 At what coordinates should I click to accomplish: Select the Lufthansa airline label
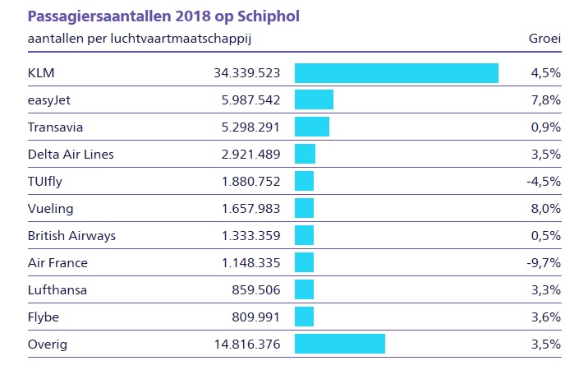point(57,290)
